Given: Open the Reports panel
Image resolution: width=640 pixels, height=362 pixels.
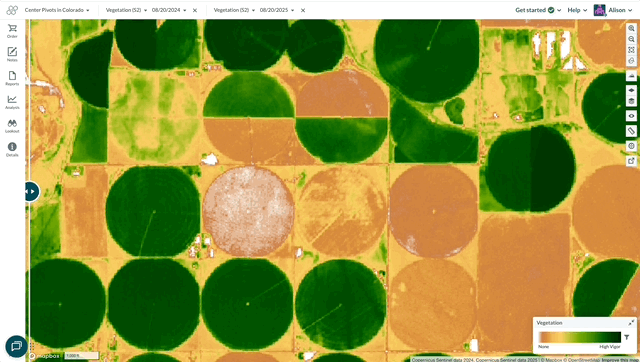Looking at the screenshot, I should (x=12, y=78).
